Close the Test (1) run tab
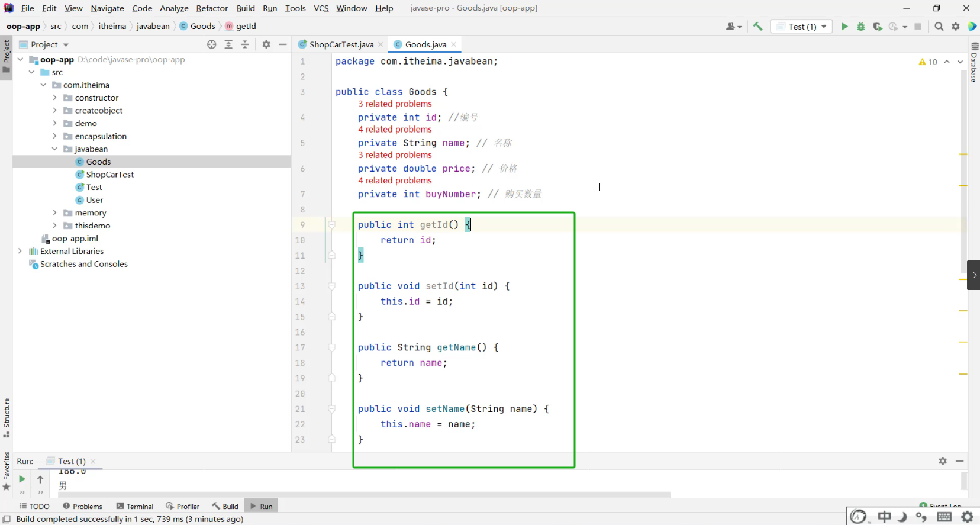The height and width of the screenshot is (525, 980). click(x=93, y=461)
